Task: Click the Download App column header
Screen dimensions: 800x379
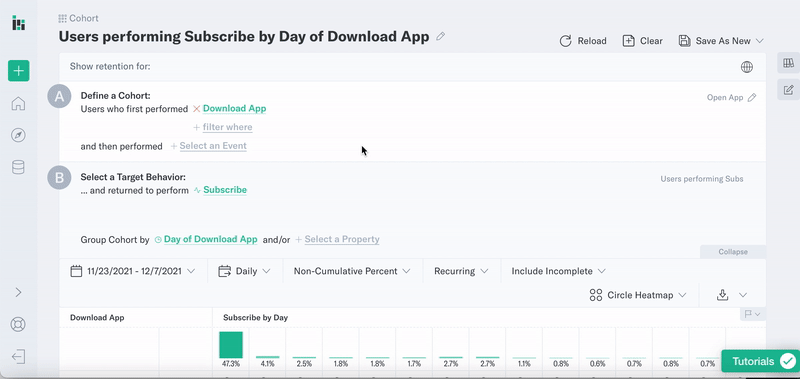Action: coord(97,317)
